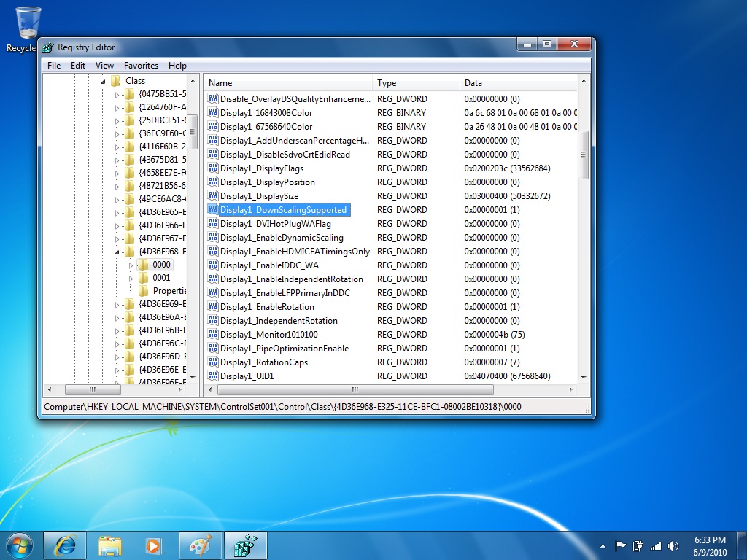
Task: Click the tree pane vertical scrollbar thumb
Action: point(192,132)
